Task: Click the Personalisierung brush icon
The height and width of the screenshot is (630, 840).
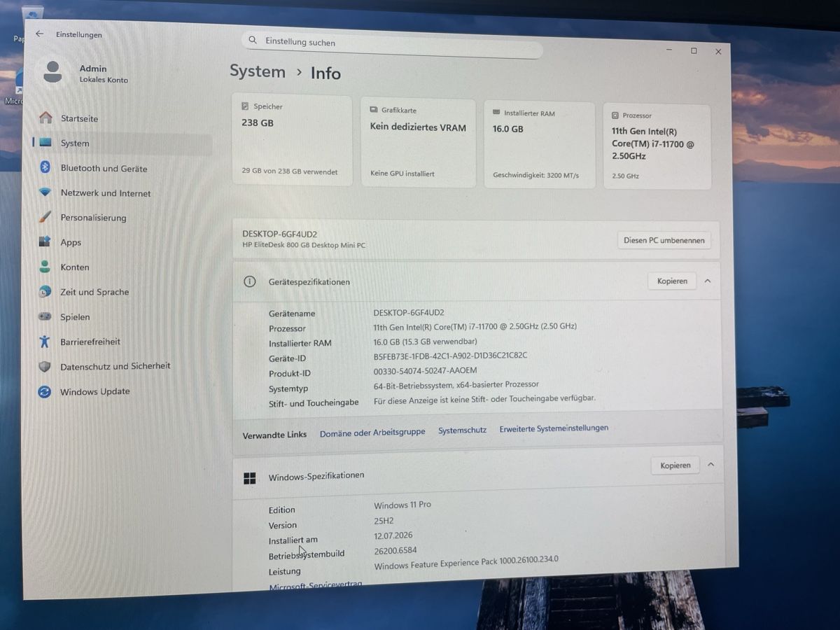Action: pyautogui.click(x=45, y=217)
